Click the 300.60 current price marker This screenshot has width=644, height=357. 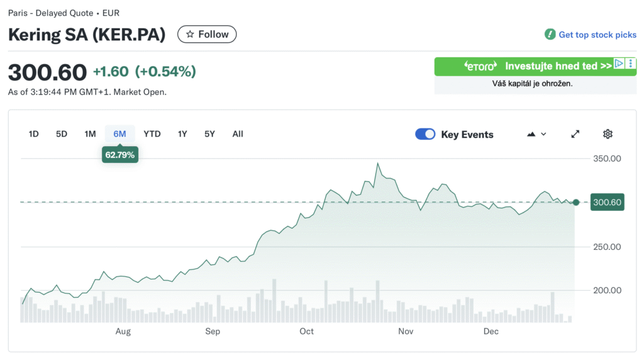click(607, 202)
